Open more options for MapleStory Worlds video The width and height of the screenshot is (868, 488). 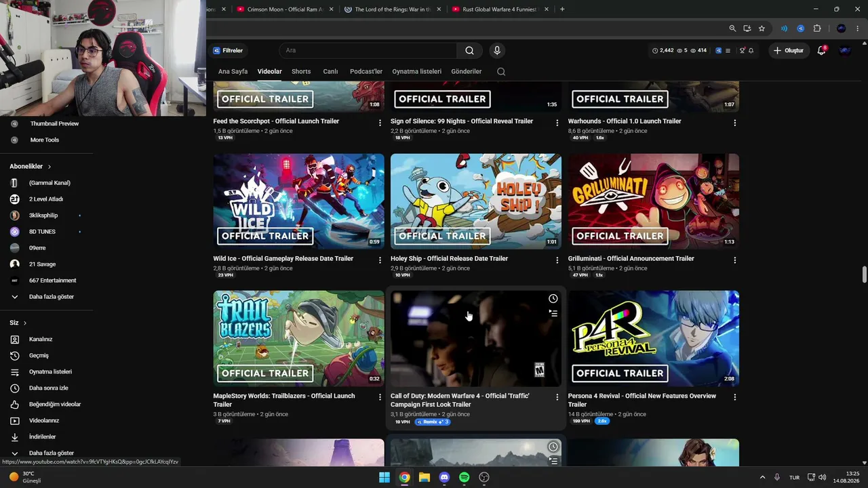[380, 397]
